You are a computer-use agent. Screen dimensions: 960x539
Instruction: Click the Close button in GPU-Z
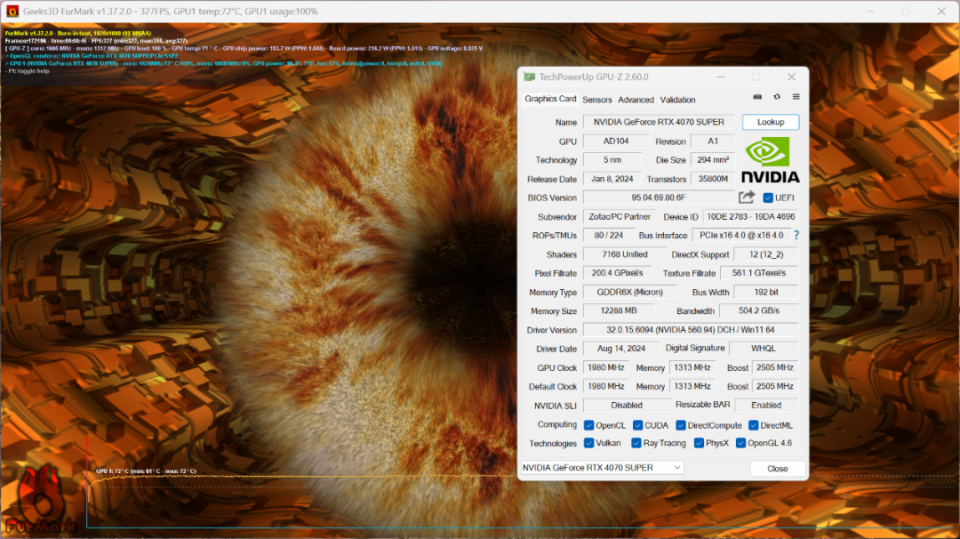(x=777, y=469)
